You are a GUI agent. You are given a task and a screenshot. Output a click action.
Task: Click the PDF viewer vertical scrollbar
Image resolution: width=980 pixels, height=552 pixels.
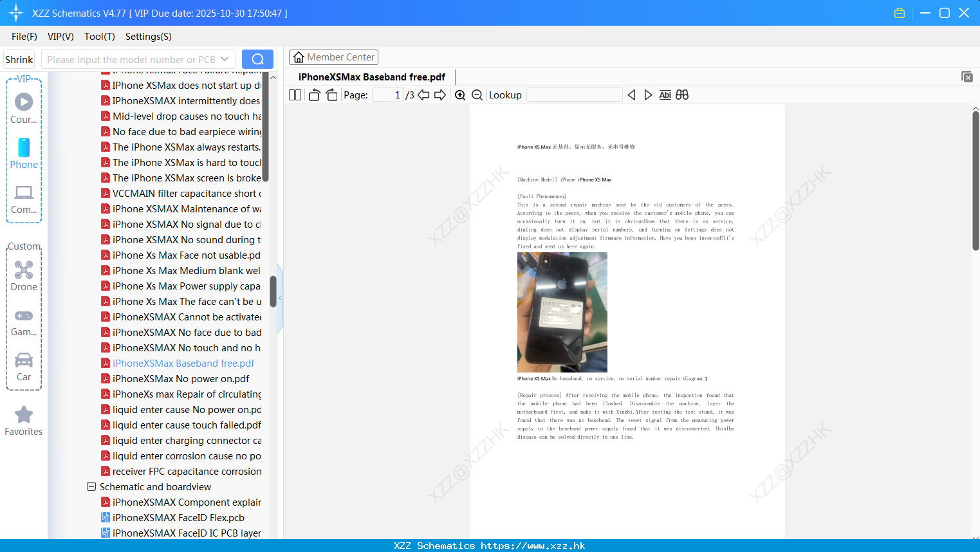tap(975, 181)
